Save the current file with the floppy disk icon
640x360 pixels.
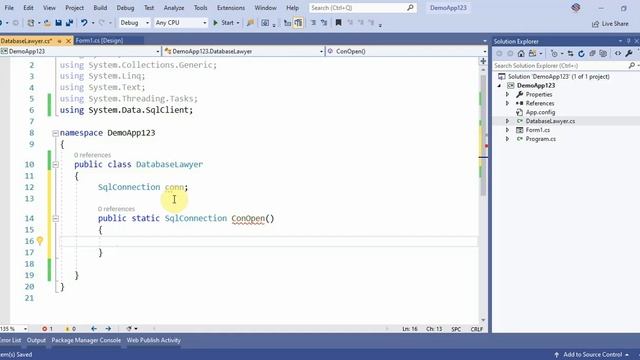pyautogui.click(x=58, y=23)
